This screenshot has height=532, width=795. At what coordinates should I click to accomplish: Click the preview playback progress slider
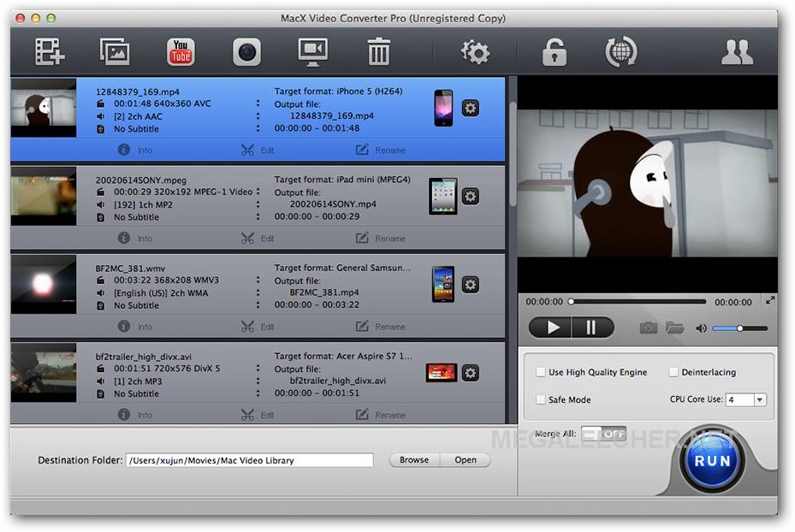coord(638,301)
